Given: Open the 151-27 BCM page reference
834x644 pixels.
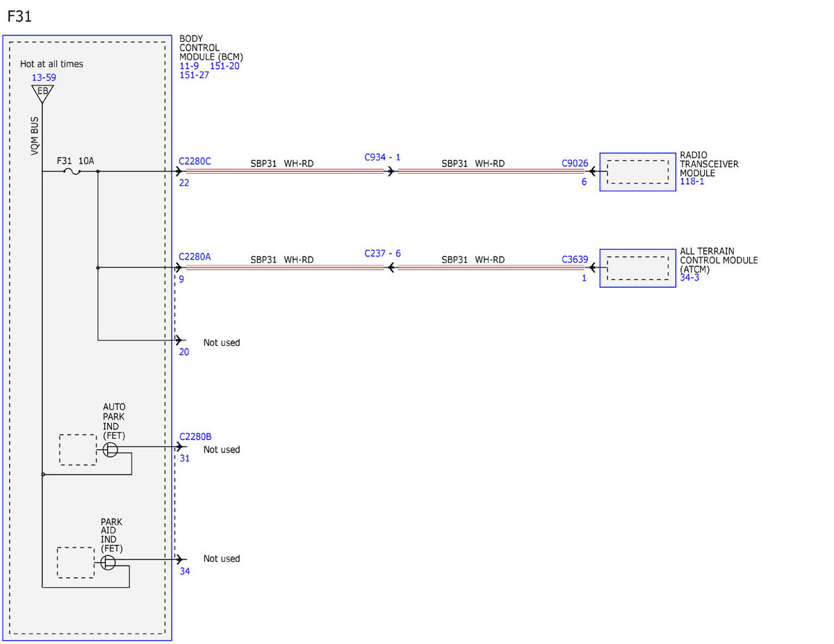Looking at the screenshot, I should 194,75.
